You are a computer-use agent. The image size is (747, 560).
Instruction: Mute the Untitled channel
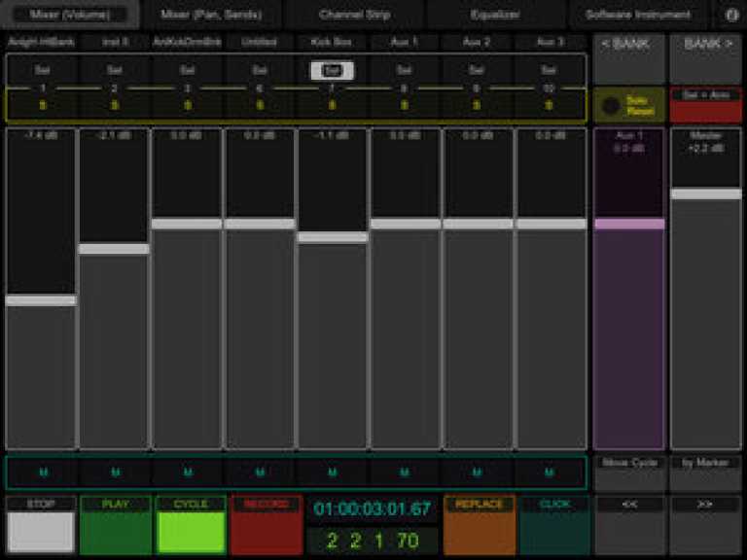pyautogui.click(x=260, y=472)
